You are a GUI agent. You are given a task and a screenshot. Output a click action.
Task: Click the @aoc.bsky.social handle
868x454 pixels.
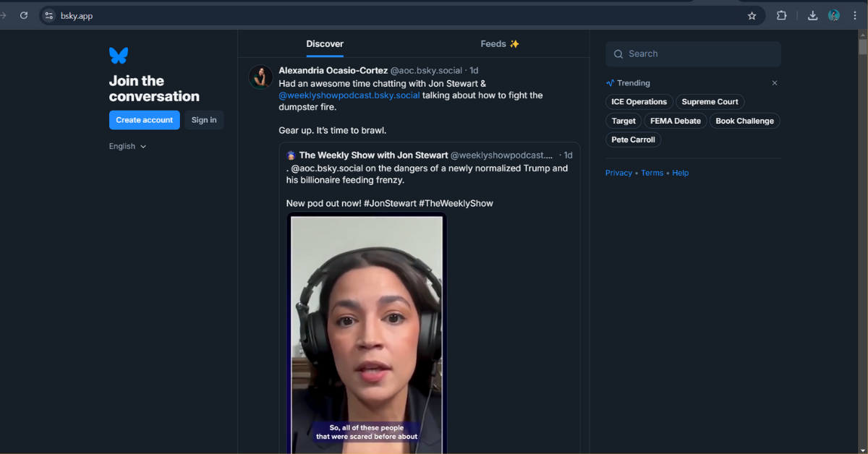(426, 71)
